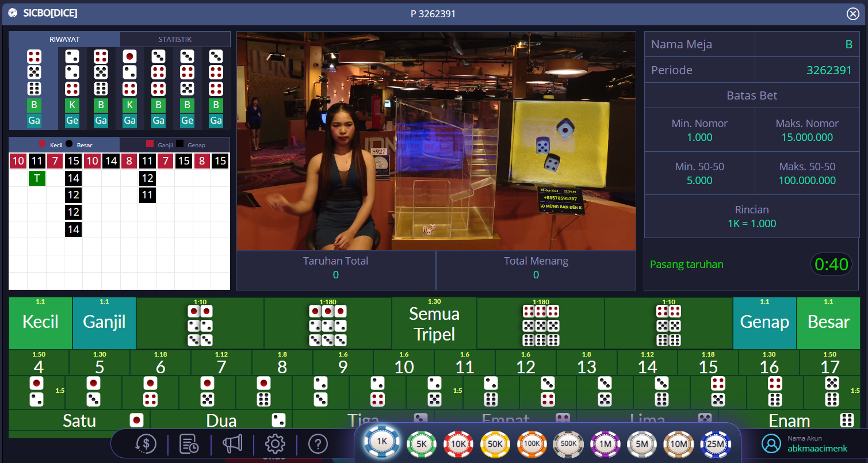Open the bet history document icon
The width and height of the screenshot is (868, 463).
coord(189,444)
